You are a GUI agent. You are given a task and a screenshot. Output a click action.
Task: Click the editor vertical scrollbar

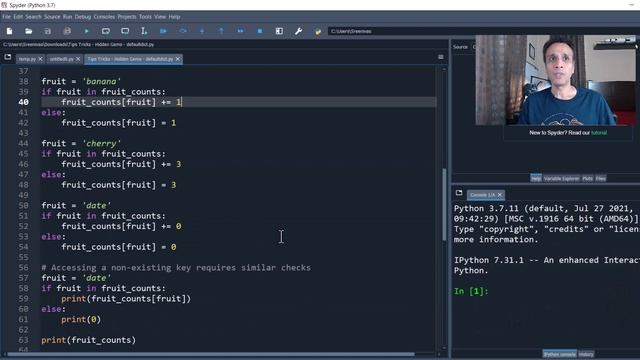(x=444, y=204)
